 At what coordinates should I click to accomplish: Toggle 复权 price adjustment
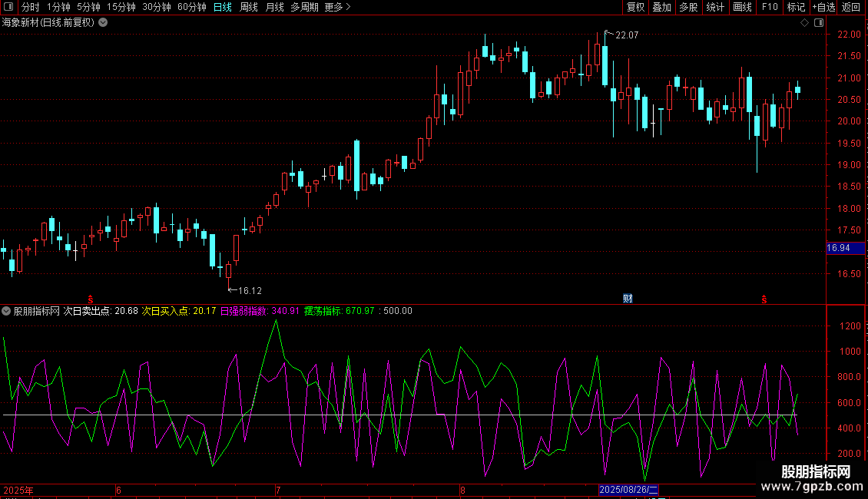[635, 7]
